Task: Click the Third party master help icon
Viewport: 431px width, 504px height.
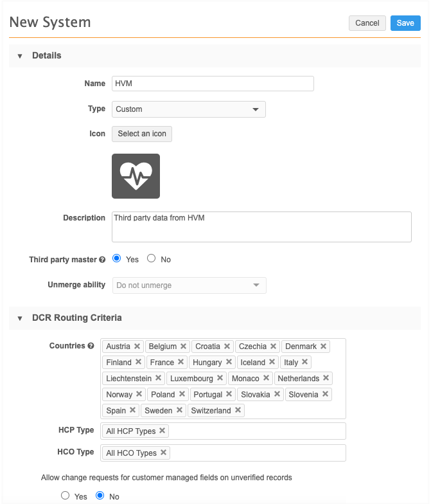Action: pyautogui.click(x=102, y=260)
